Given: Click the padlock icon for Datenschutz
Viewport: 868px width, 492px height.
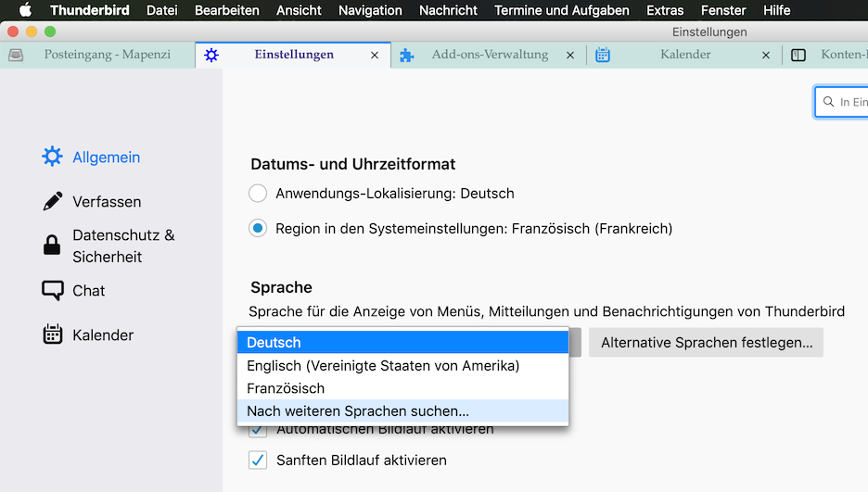Looking at the screenshot, I should [52, 245].
